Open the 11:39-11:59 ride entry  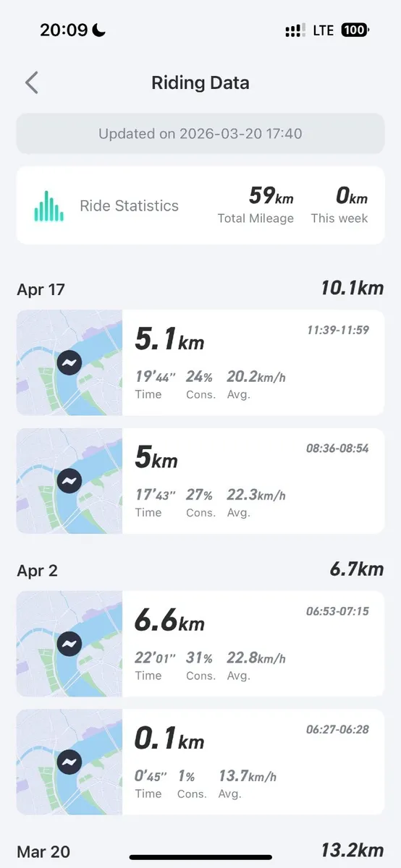click(200, 362)
